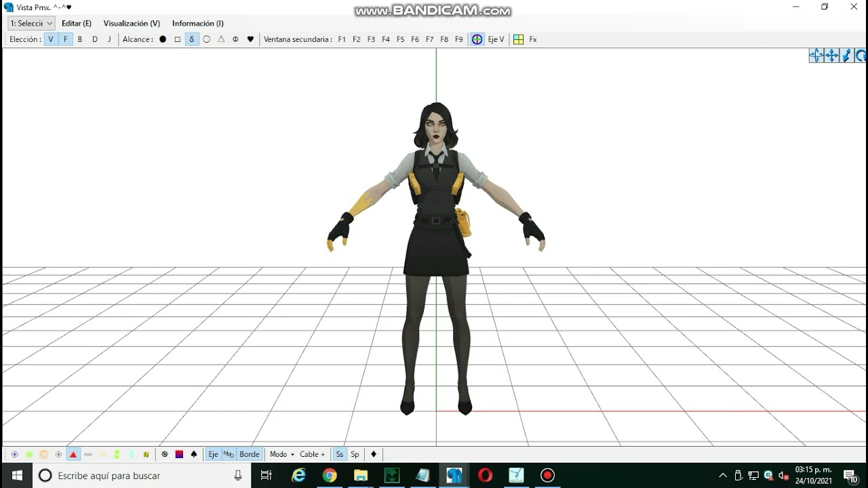Click the pan arrows view control icon
This screenshot has height=488, width=868.
pyautogui.click(x=831, y=56)
